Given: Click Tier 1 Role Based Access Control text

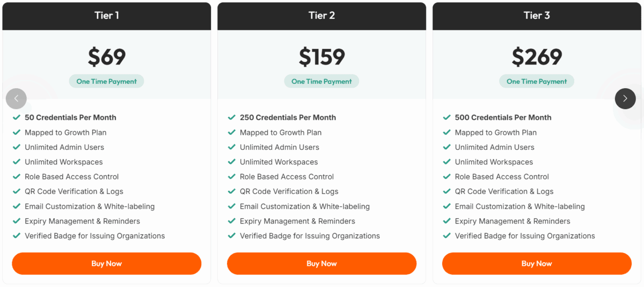Looking at the screenshot, I should point(72,176).
